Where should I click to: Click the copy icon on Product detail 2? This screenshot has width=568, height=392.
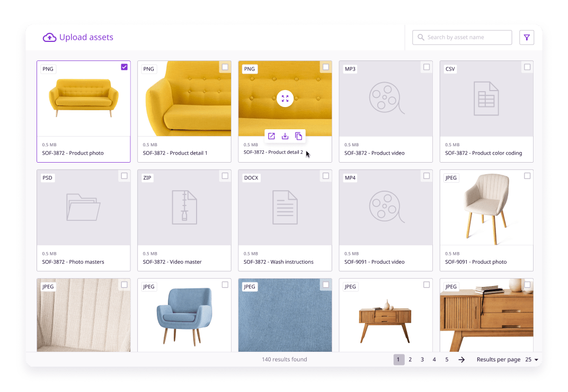click(x=298, y=136)
